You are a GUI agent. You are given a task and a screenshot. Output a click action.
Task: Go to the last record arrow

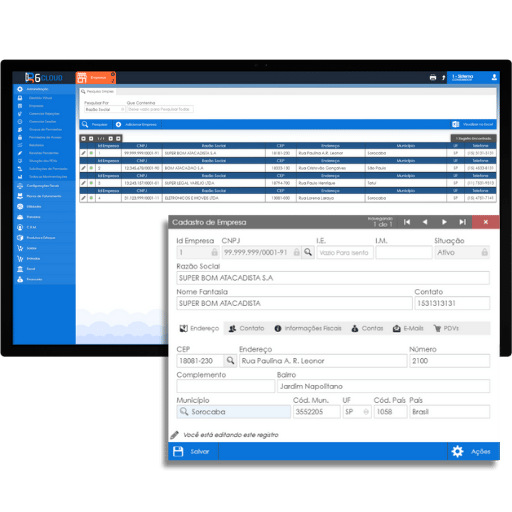462,222
